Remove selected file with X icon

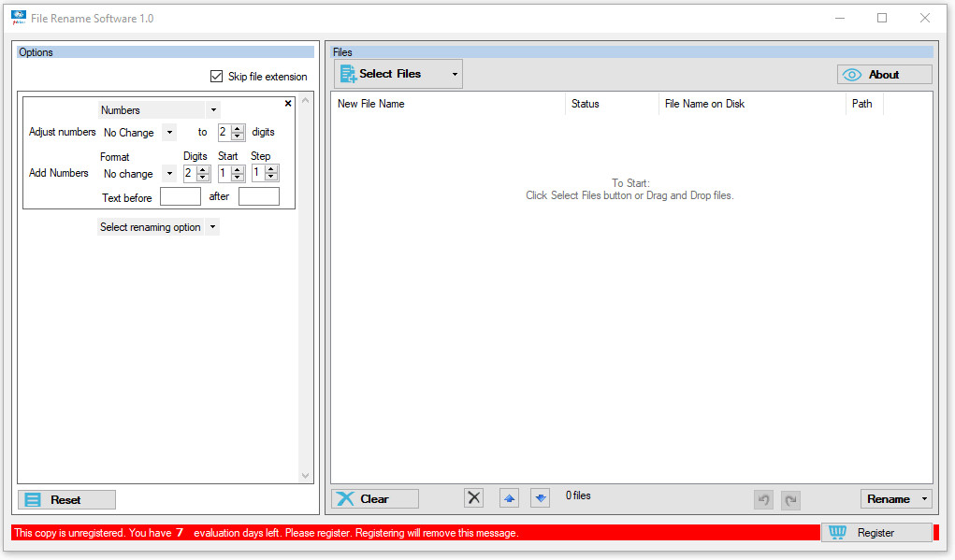pyautogui.click(x=474, y=498)
